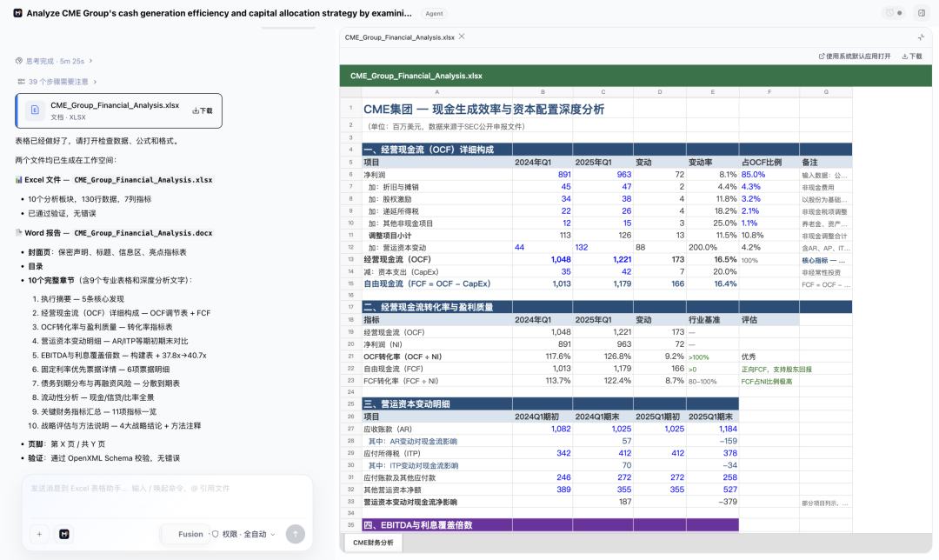This screenshot has width=939, height=560.
Task: Click the '应收账款（AR）' cell
Action: tap(436, 429)
